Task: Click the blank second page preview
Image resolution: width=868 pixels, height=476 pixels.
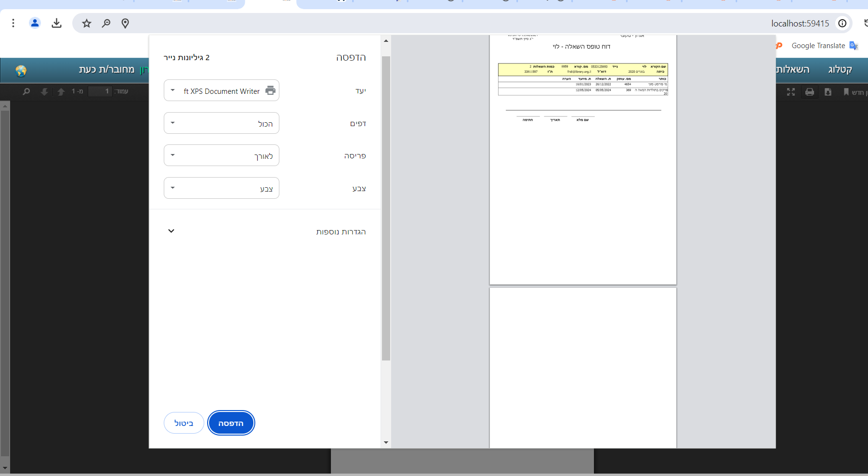Action: click(583, 368)
